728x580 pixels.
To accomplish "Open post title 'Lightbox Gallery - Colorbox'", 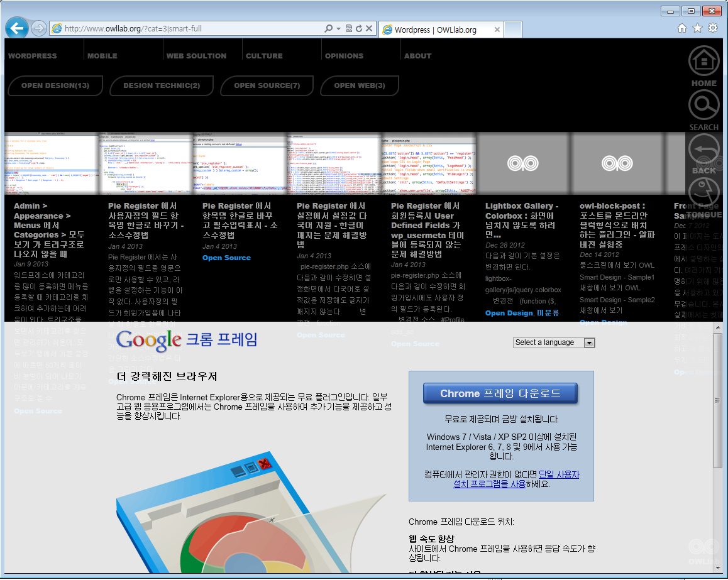I will 522,221.
